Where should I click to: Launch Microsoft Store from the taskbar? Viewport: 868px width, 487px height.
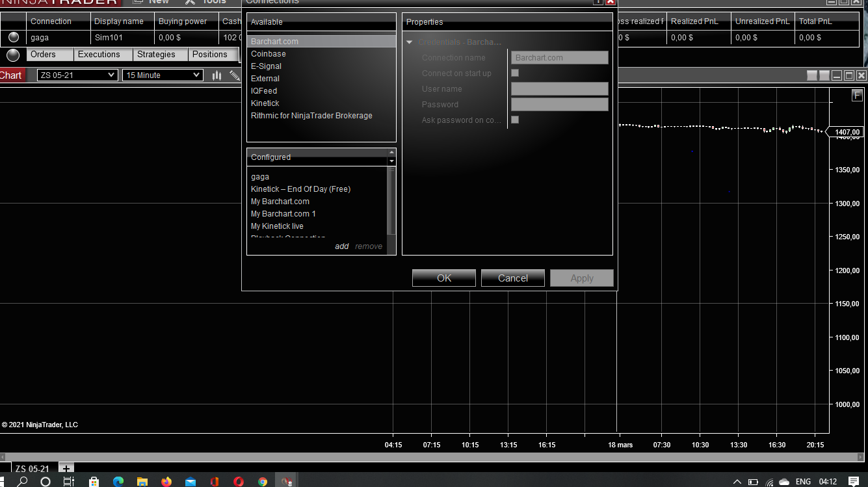tap(94, 482)
